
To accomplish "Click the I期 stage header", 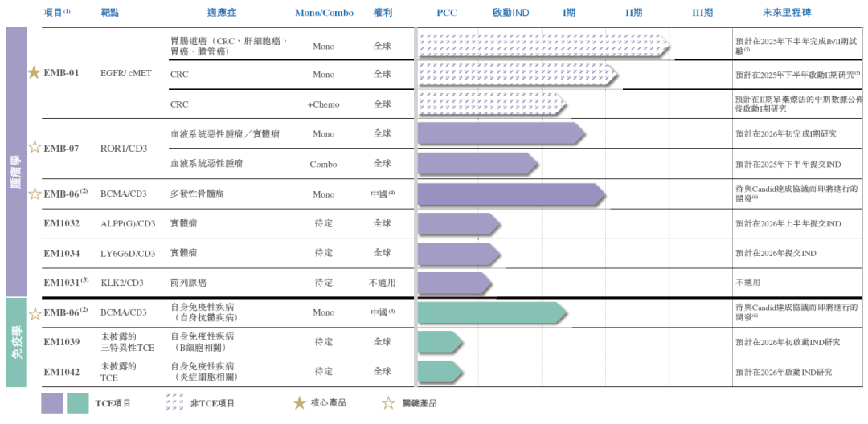I will (568, 13).
